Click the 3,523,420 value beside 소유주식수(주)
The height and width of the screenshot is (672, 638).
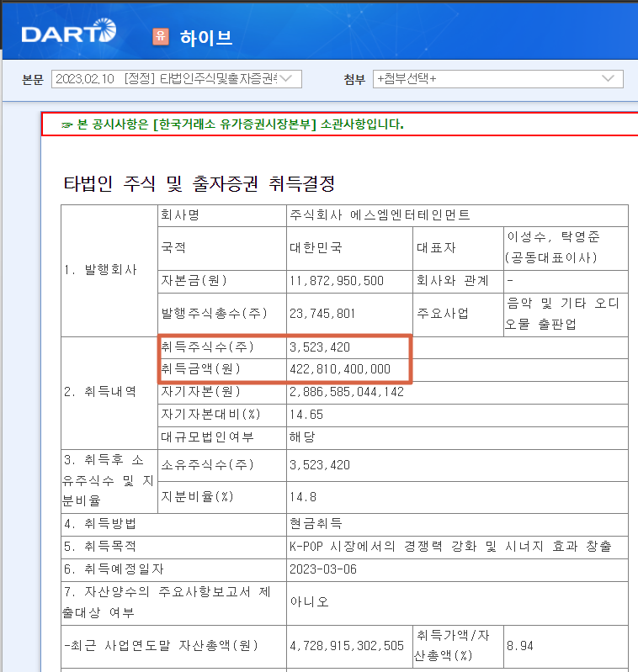click(x=321, y=465)
